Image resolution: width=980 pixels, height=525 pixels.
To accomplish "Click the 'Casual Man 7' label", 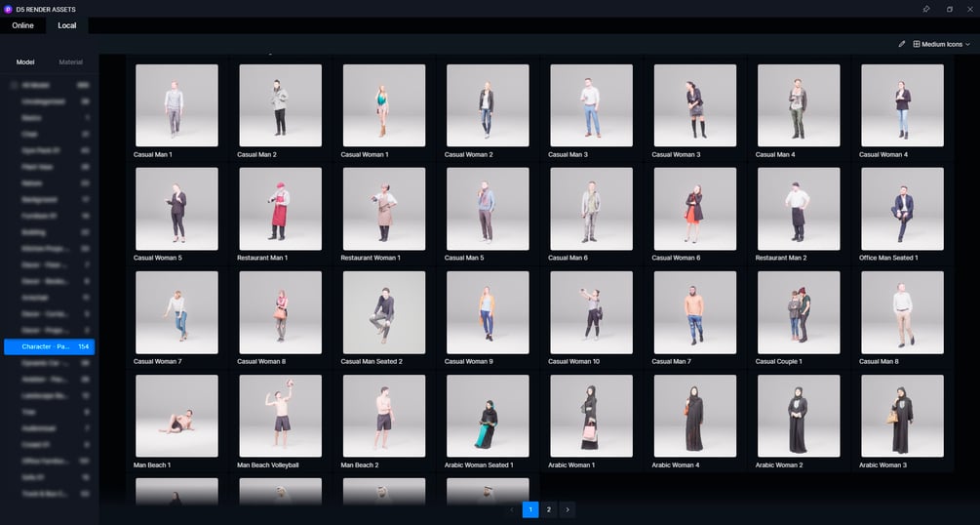I will coord(671,362).
